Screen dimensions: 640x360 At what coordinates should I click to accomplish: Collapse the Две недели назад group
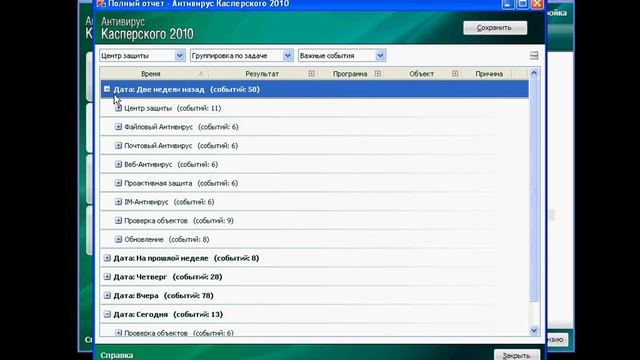pos(107,89)
